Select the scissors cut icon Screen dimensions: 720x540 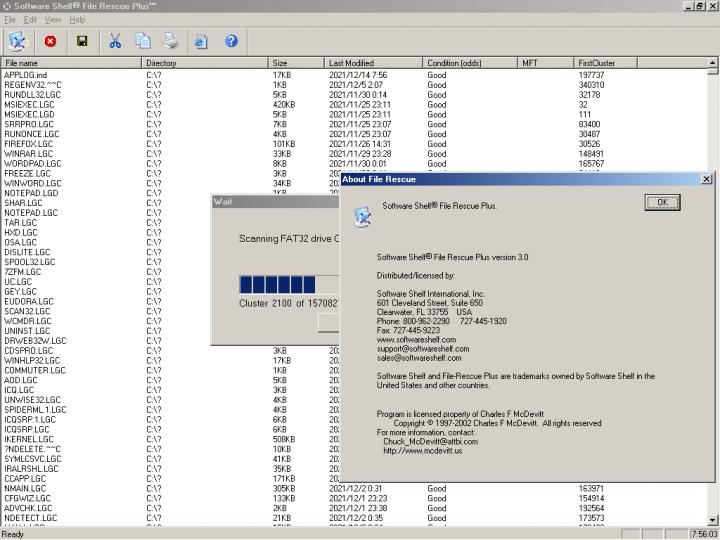click(x=115, y=41)
